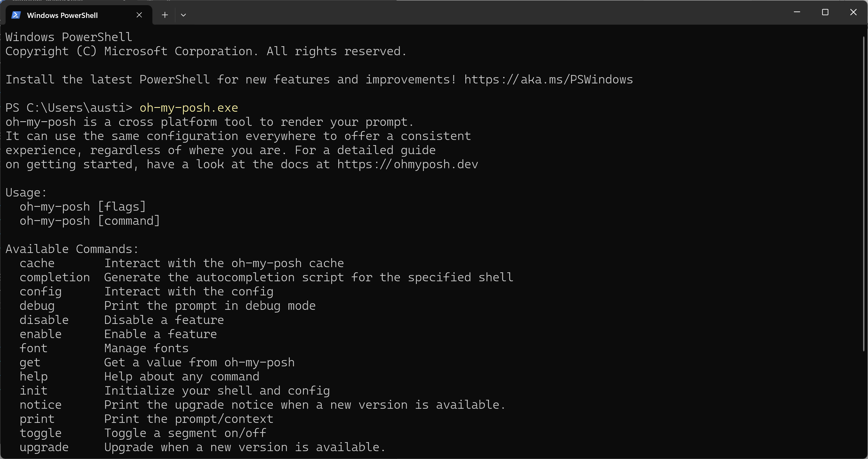Click the 'Usage:' heading text
The height and width of the screenshot is (459, 868).
26,193
